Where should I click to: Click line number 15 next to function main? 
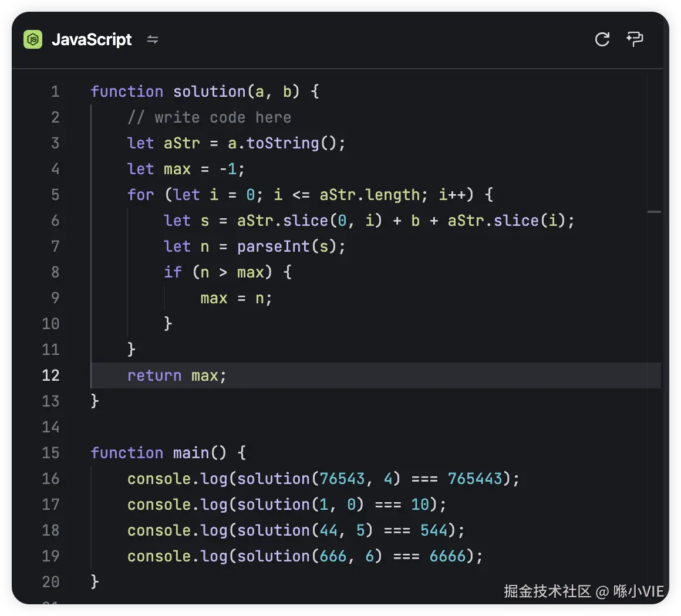click(x=51, y=453)
